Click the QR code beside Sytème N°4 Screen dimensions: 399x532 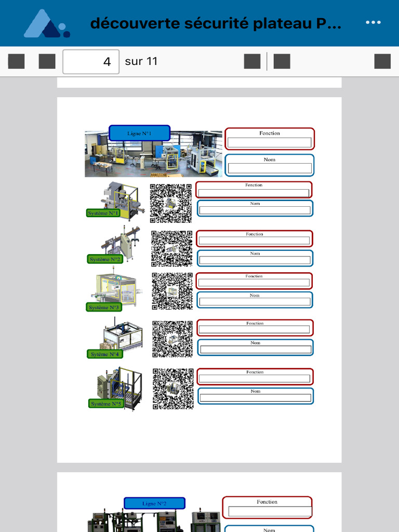[x=172, y=339]
